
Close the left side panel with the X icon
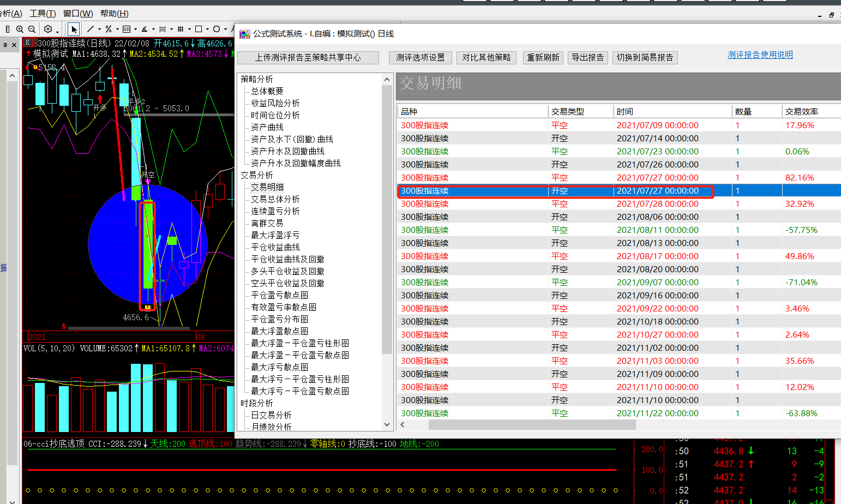click(x=14, y=45)
